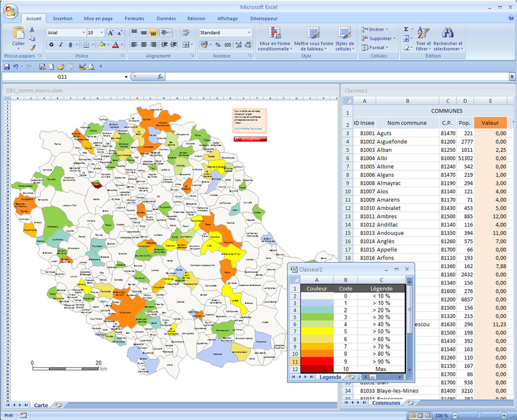Click Rechercher et sélectionner button

(448, 39)
